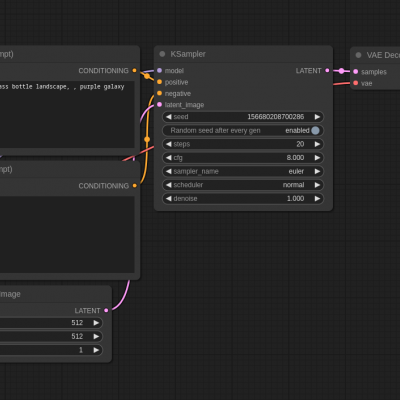Image resolution: width=400 pixels, height=400 pixels.
Task: Click the model input port on KSampler
Action: click(159, 70)
